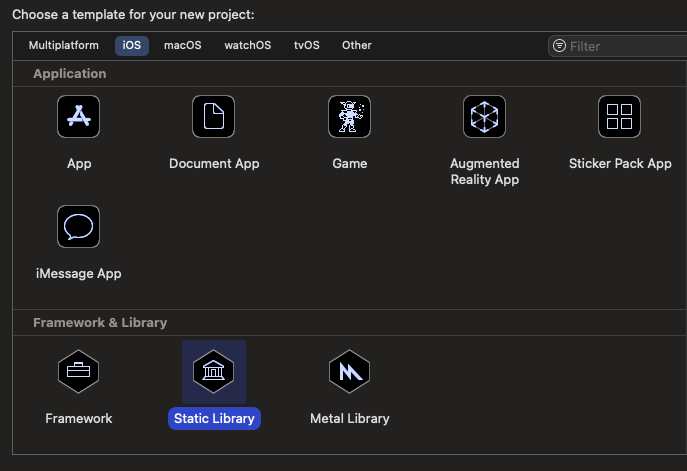Pick the Game template icon
Image resolution: width=687 pixels, height=471 pixels.
(349, 117)
